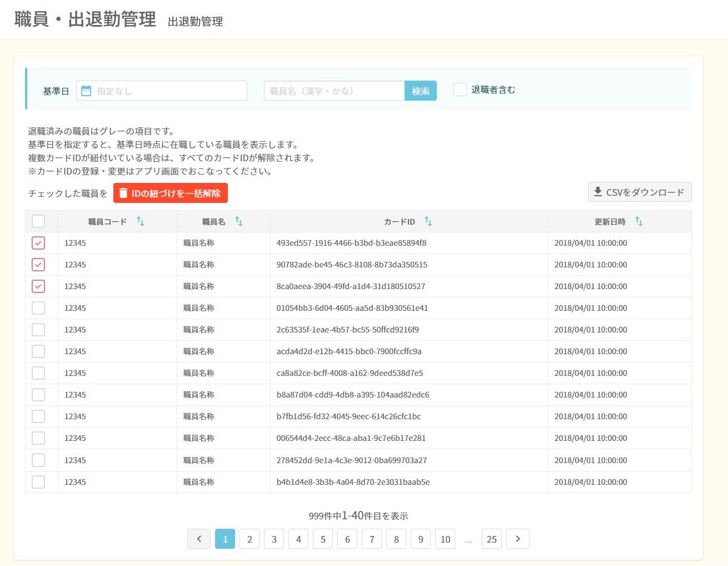Toggle the 退職者含む checkbox
This screenshot has height=566, width=728.
point(460,90)
